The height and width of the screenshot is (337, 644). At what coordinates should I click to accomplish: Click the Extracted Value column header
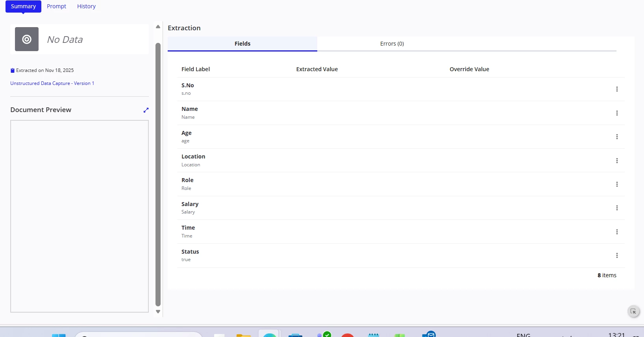pyautogui.click(x=317, y=69)
